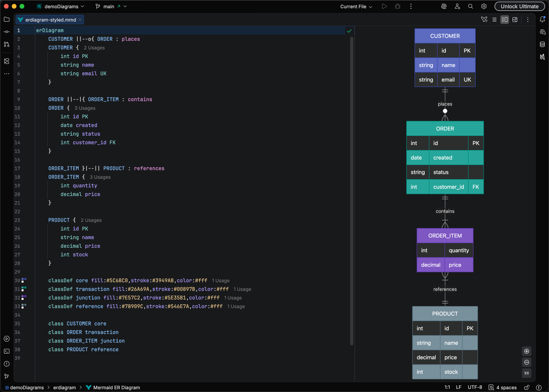Click erdiagram in the breadcrumb bar
This screenshot has height=392, width=549.
(x=64, y=387)
